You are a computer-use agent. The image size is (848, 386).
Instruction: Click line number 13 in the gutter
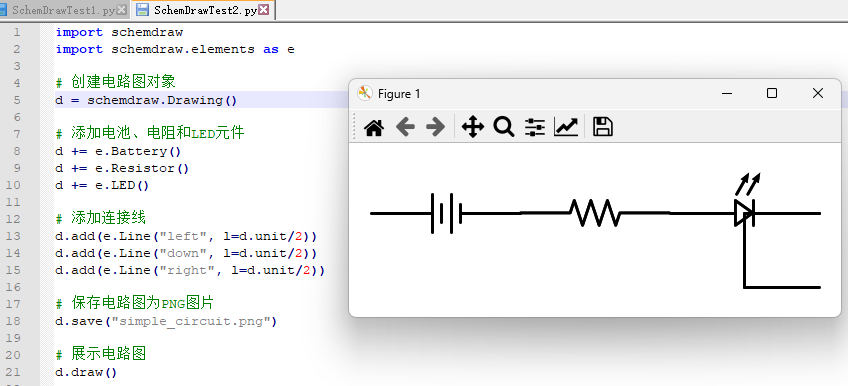[13, 236]
